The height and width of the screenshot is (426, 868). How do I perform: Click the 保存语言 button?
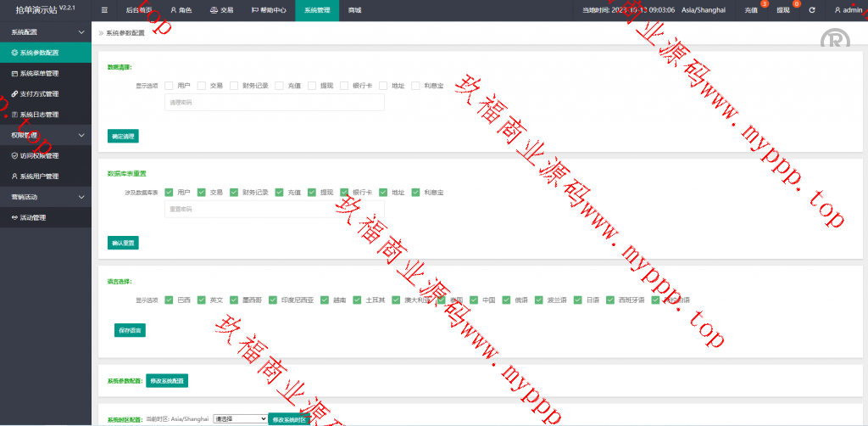coord(130,330)
